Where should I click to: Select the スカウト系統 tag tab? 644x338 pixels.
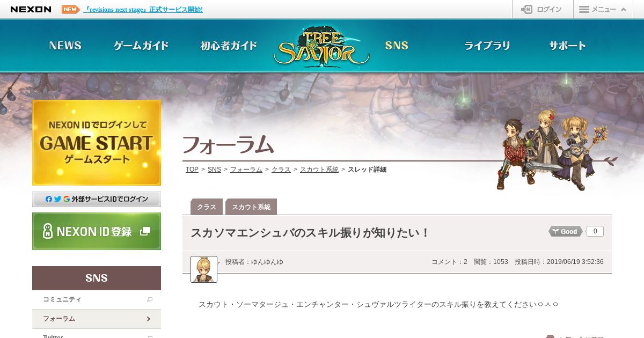(251, 207)
